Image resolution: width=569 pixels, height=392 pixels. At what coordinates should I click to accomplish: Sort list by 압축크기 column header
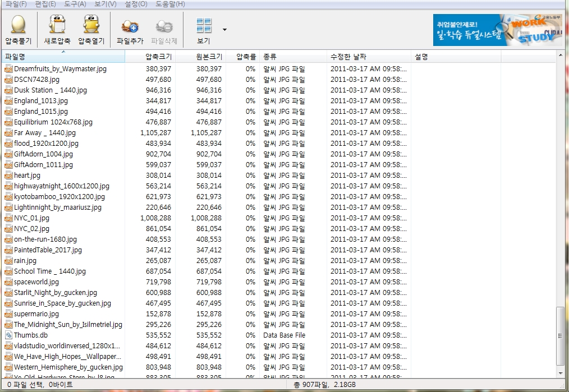(x=150, y=57)
